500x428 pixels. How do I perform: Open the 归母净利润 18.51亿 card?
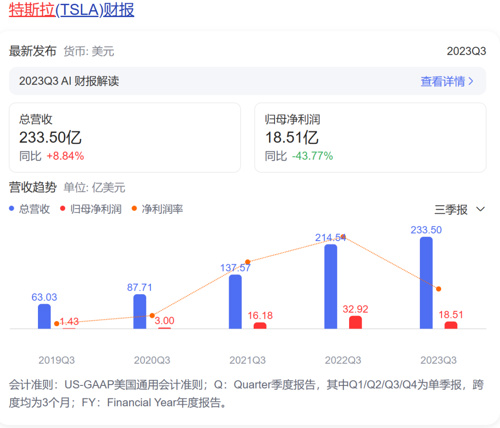pyautogui.click(x=370, y=137)
